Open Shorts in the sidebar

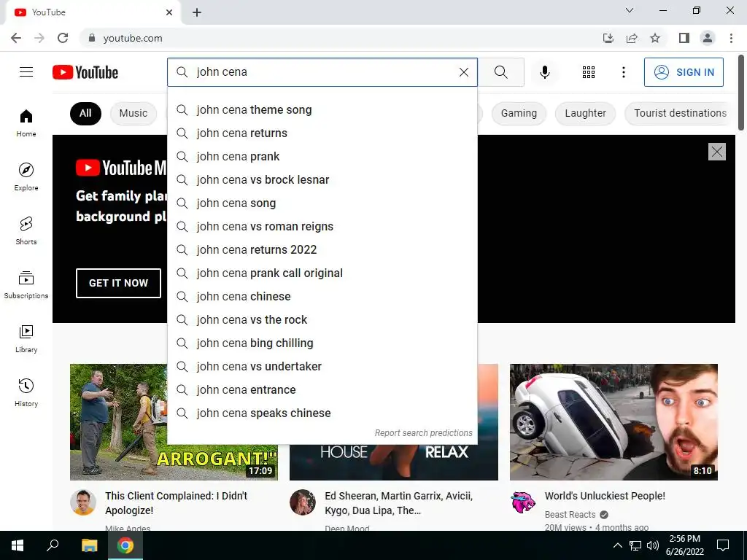pos(26,230)
